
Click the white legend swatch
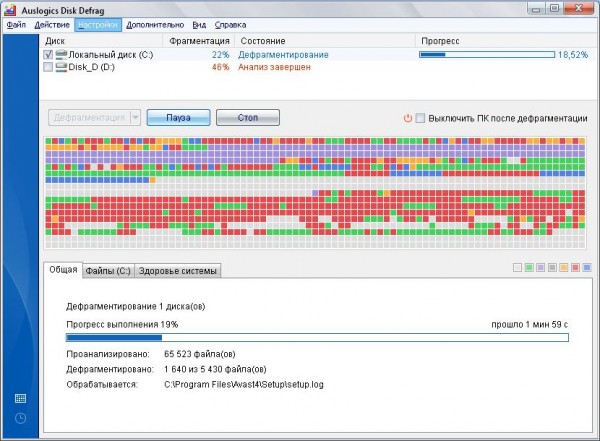tap(517, 268)
